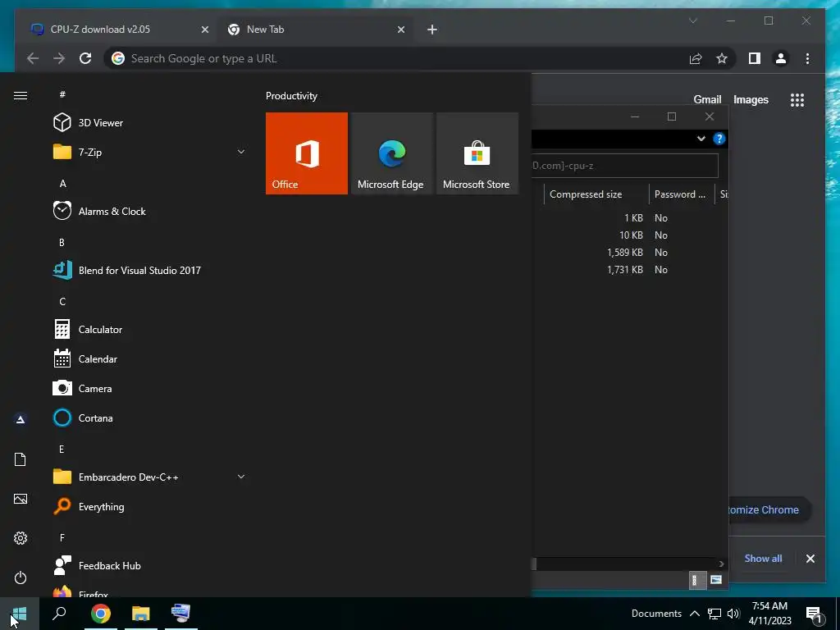This screenshot has height=630, width=840.
Task: Click the volume speaker icon
Action: click(x=734, y=614)
